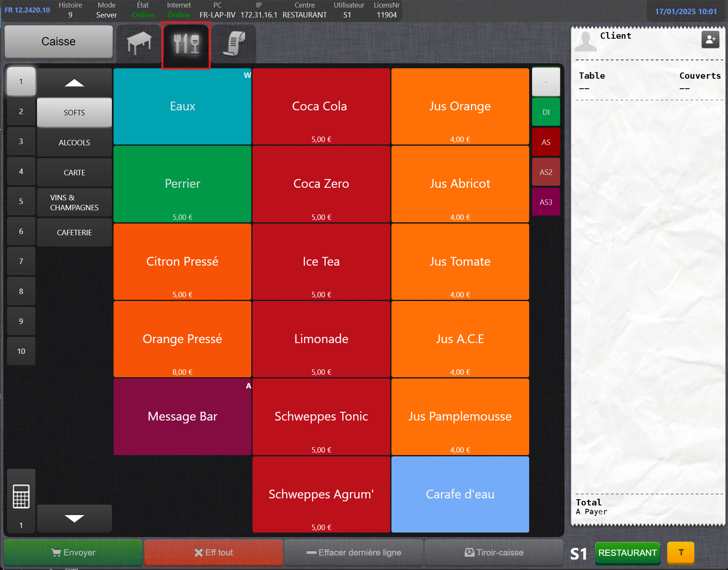Toggle the DI green course button

click(546, 112)
